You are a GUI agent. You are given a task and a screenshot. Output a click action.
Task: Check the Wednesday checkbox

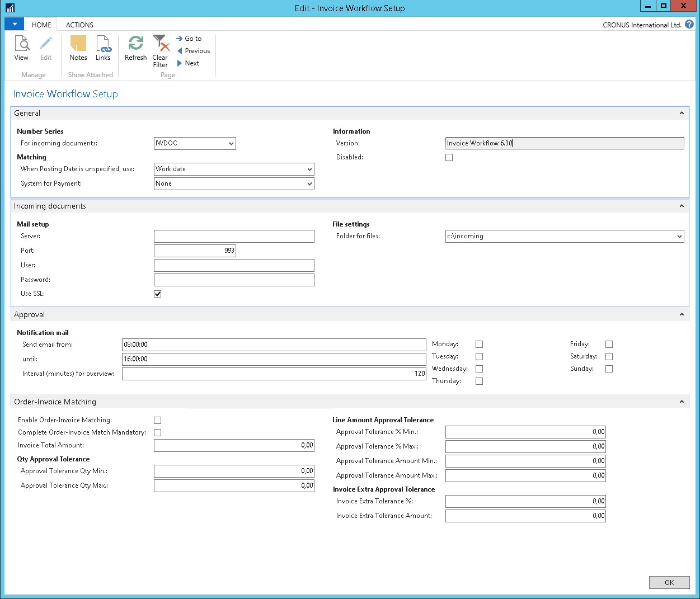pyautogui.click(x=479, y=369)
